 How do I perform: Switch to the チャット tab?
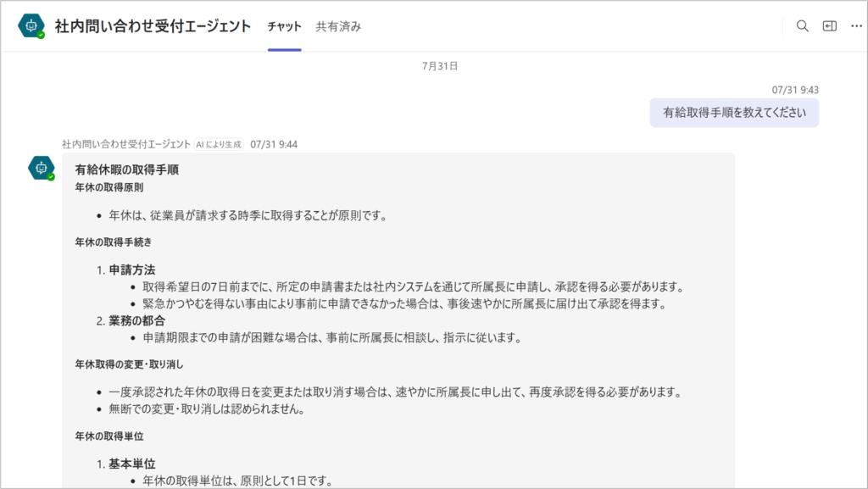[x=285, y=26]
